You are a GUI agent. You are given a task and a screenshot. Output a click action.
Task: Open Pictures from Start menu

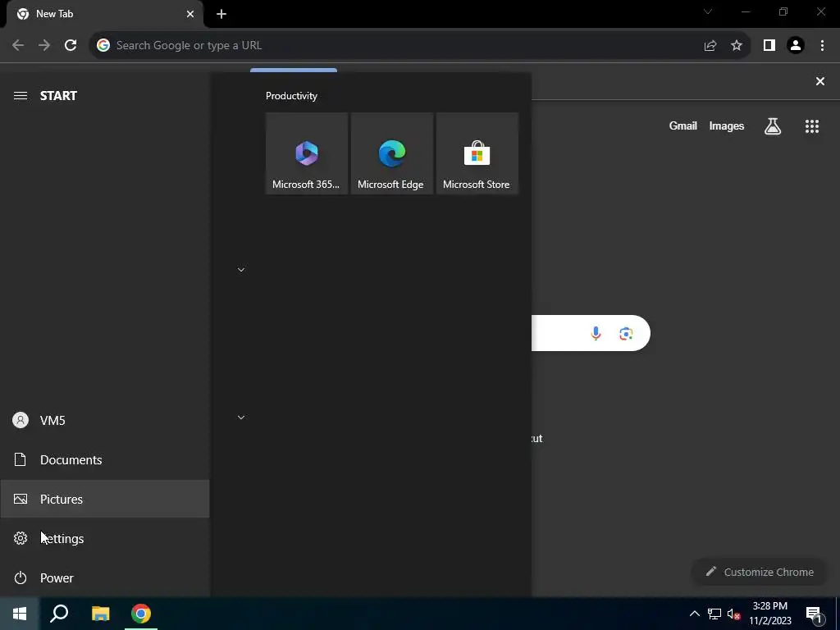(104, 499)
